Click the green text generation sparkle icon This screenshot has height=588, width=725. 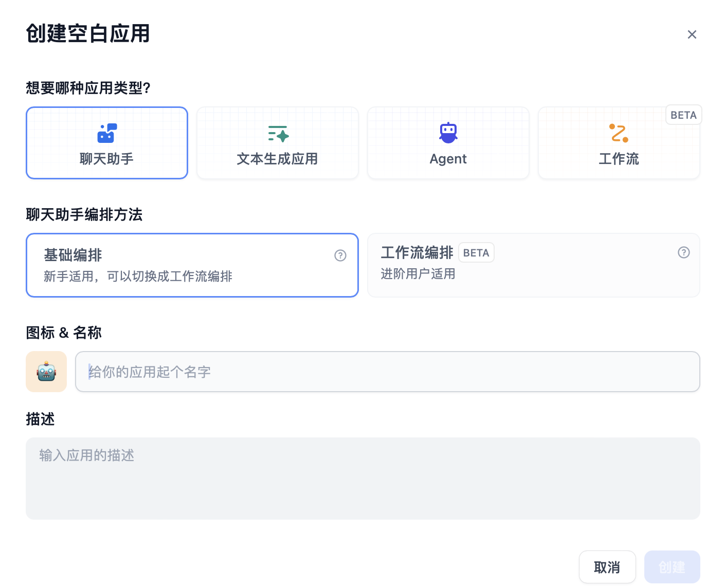click(278, 134)
